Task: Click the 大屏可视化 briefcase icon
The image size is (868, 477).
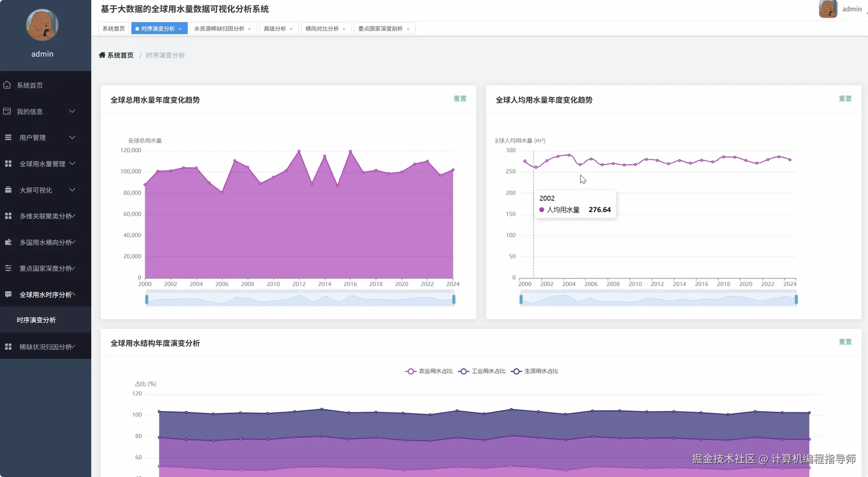Action: tap(8, 190)
